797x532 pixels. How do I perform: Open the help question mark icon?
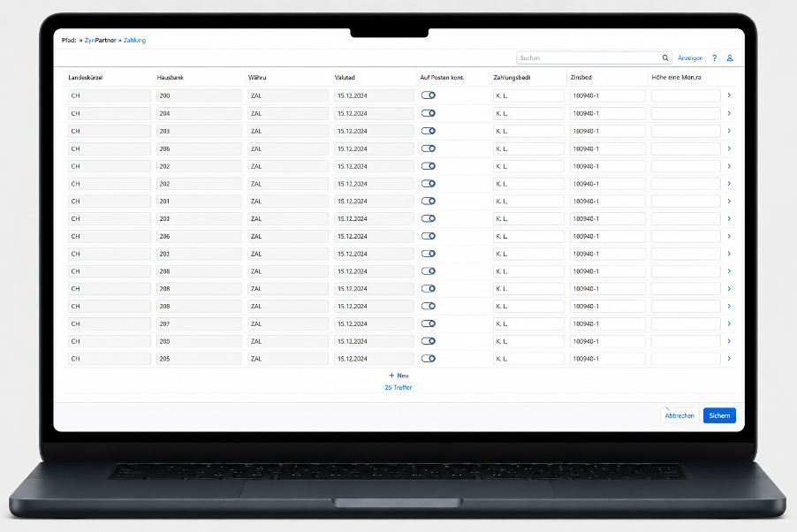click(714, 58)
